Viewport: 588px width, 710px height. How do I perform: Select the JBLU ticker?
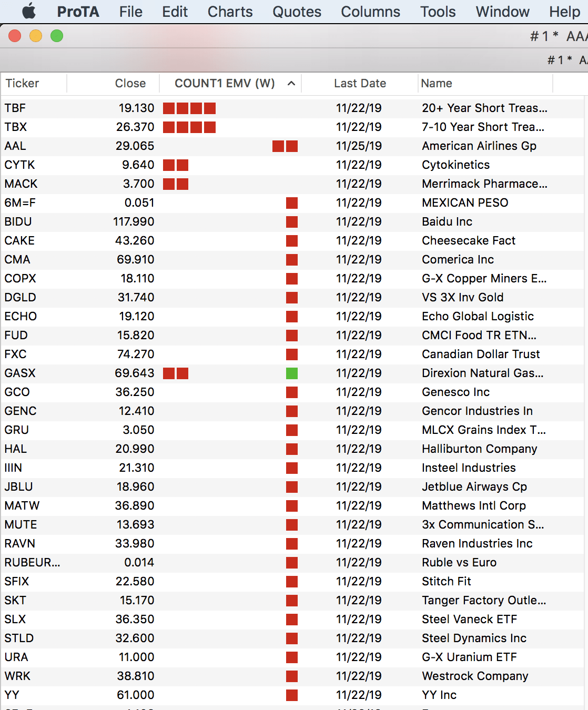[18, 487]
